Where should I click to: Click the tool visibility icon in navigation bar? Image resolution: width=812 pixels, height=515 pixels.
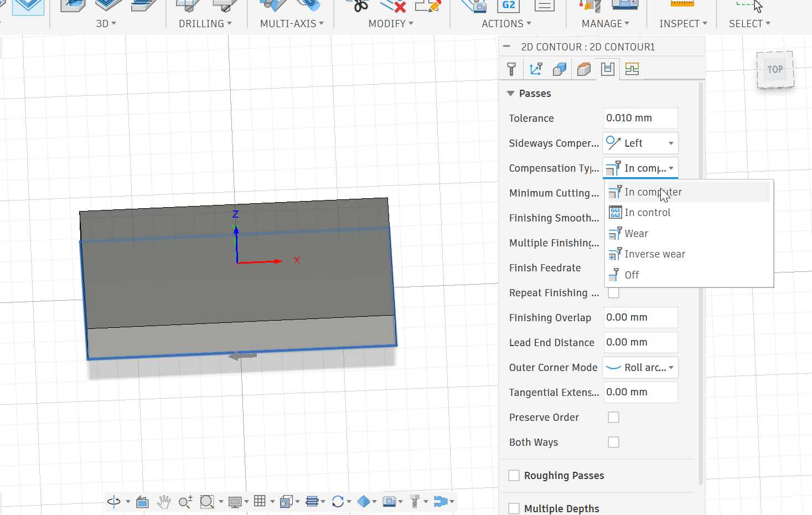point(415,502)
